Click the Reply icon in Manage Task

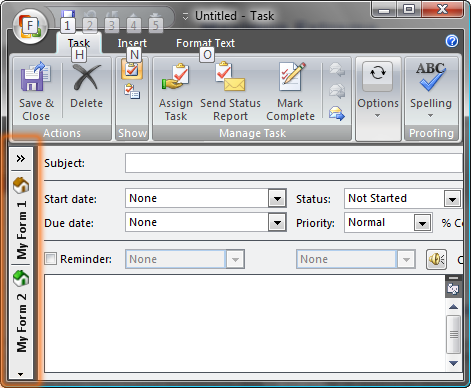337,69
